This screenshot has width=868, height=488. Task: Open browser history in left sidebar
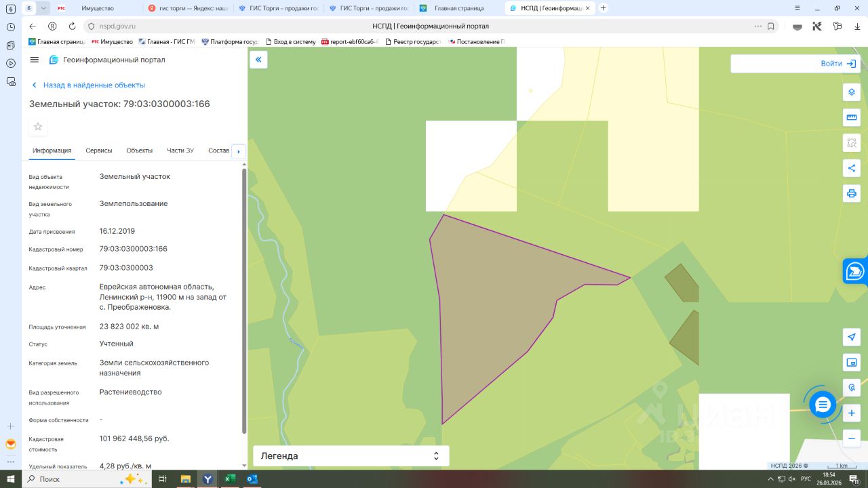[11, 27]
